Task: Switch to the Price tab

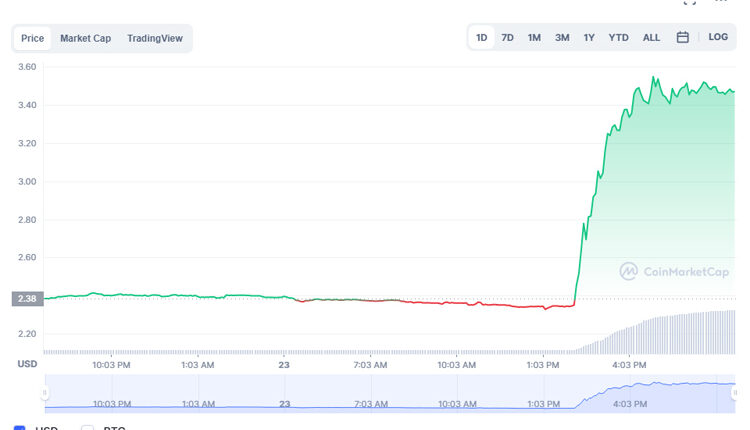Action: pyautogui.click(x=33, y=38)
